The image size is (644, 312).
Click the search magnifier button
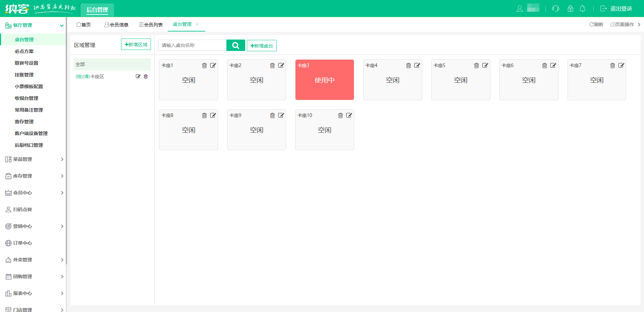(235, 45)
